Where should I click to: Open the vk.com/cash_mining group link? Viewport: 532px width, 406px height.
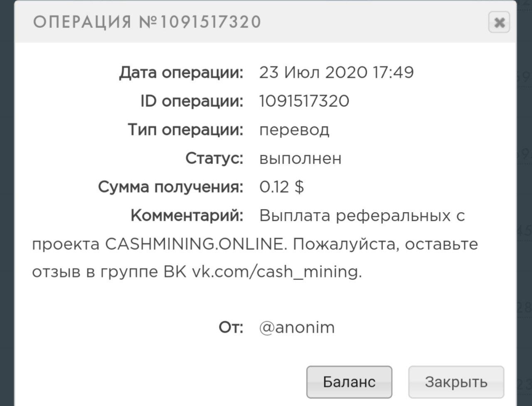tap(276, 272)
